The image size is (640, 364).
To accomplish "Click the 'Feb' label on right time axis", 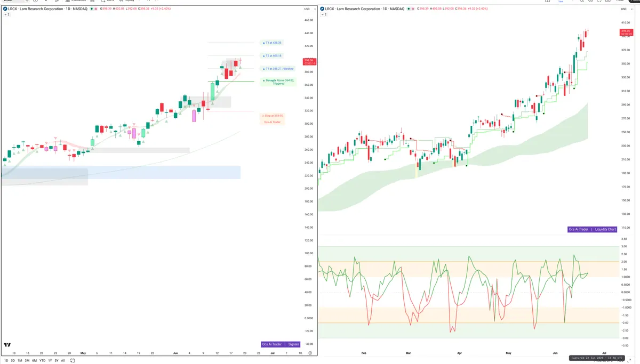I will (x=364, y=353).
